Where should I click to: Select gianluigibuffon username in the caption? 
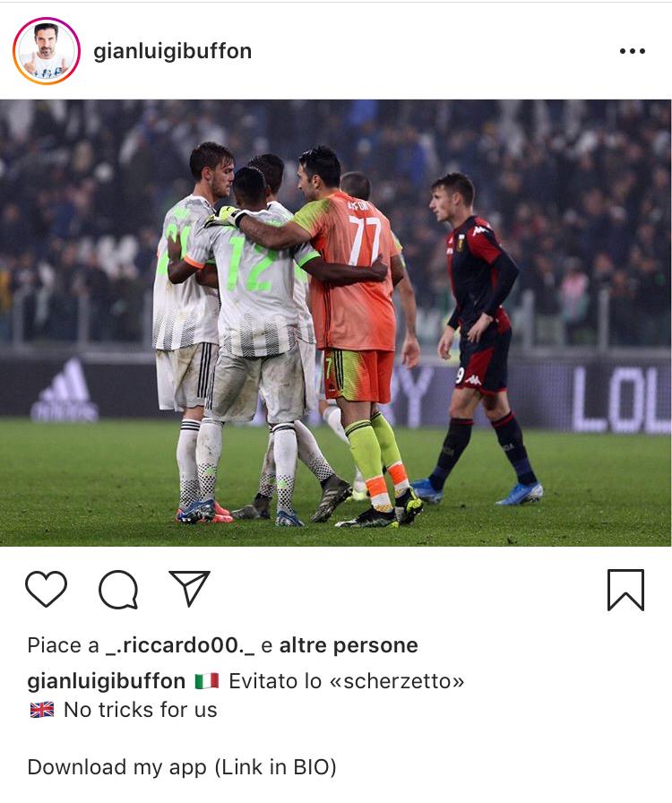click(x=106, y=681)
